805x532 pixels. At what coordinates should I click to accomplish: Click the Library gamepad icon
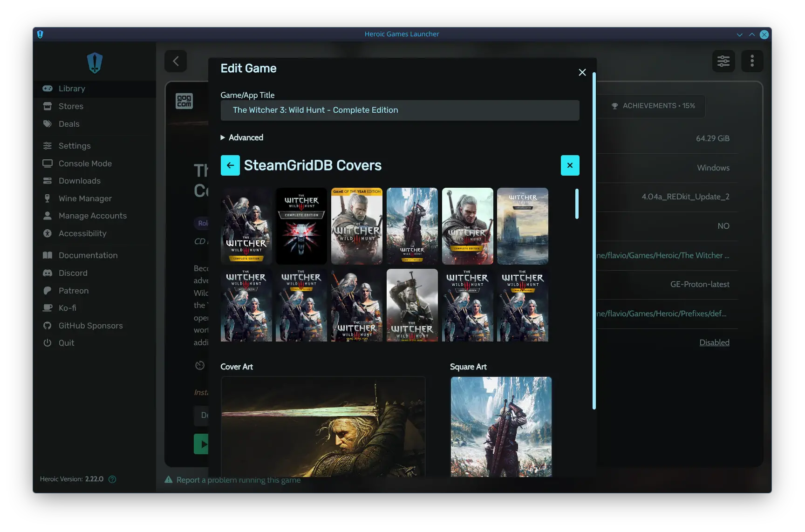pyautogui.click(x=48, y=89)
